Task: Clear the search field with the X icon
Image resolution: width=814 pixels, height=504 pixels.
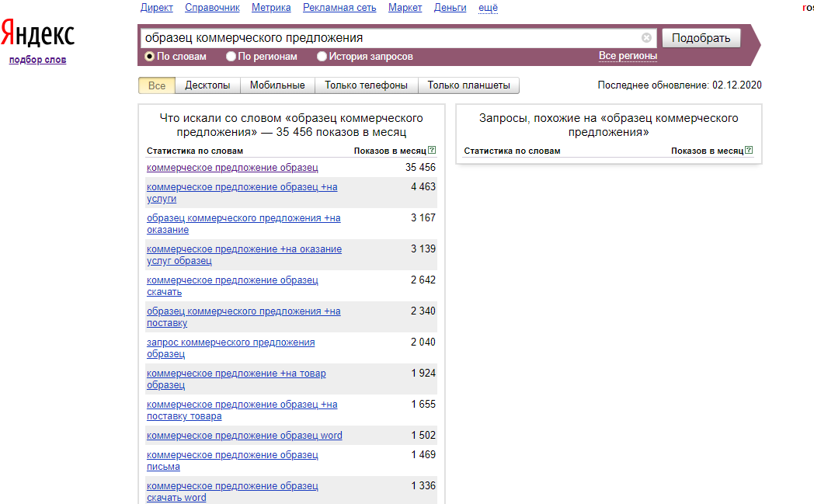Action: pos(646,38)
